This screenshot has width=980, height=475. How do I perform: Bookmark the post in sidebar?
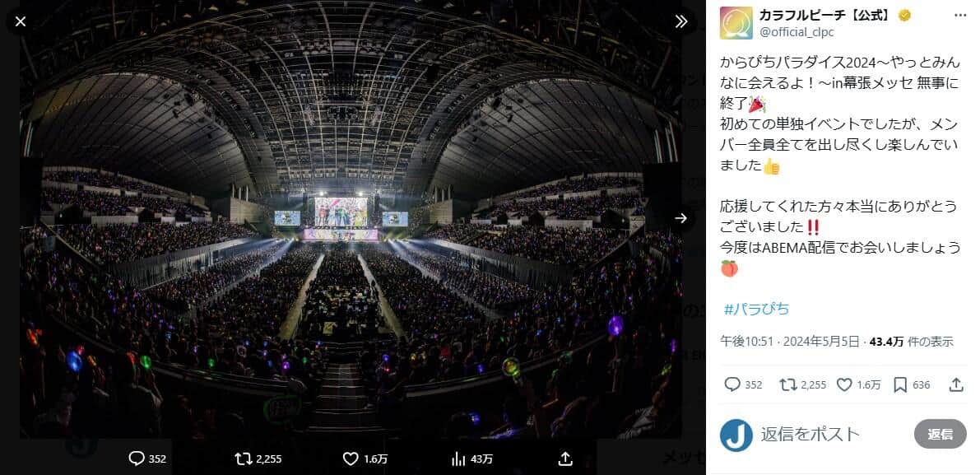click(900, 384)
